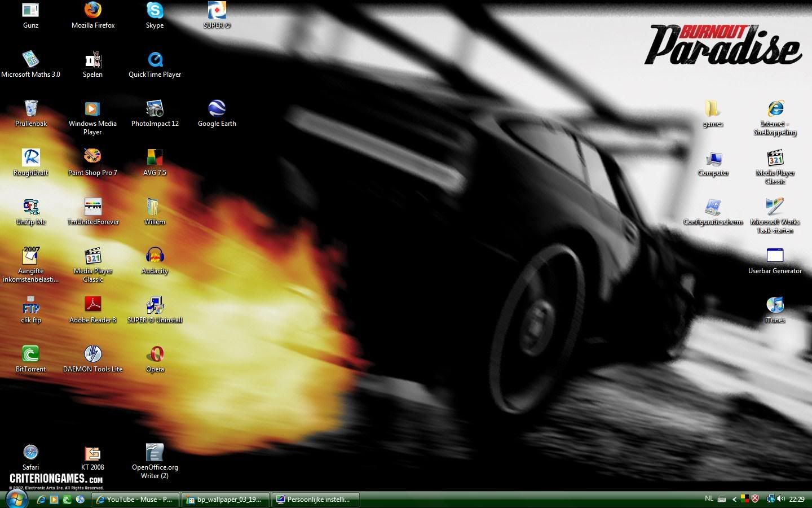Select Windows Media Player desktop icon
The height and width of the screenshot is (508, 812).
tap(92, 117)
